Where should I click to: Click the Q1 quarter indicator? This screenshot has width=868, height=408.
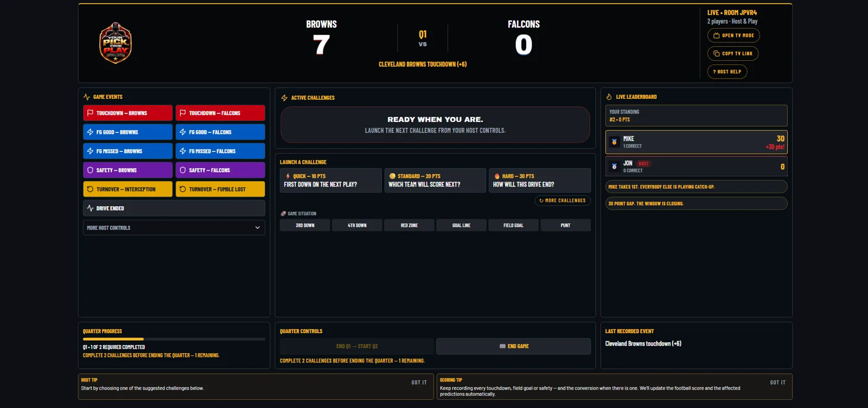click(x=423, y=34)
